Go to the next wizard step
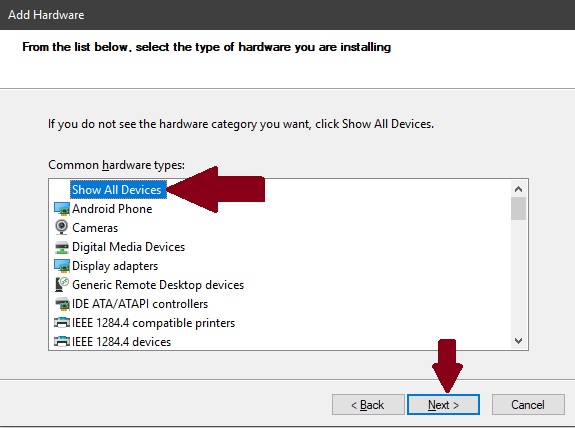The image size is (575, 428). tap(443, 405)
